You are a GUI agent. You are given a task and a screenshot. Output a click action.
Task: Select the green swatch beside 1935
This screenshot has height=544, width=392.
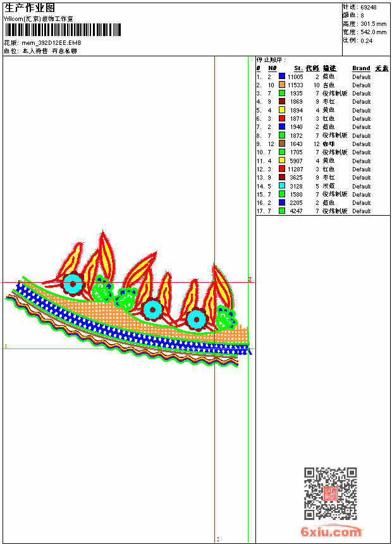(282, 93)
